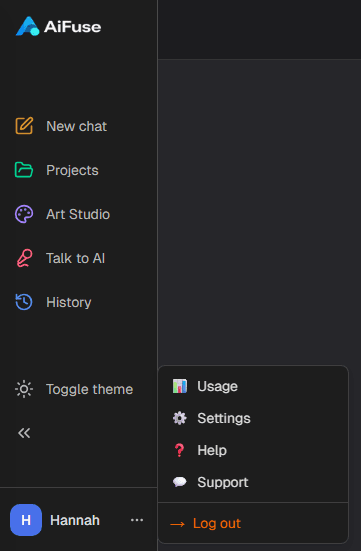This screenshot has height=551, width=361.
Task: Toggle theme using the sun icon
Action: (x=24, y=389)
